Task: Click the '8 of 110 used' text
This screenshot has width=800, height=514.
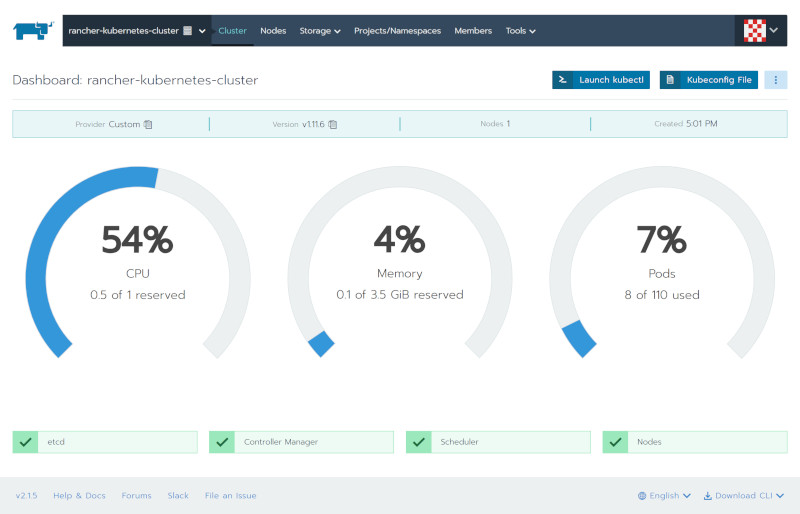Action: tap(662, 295)
